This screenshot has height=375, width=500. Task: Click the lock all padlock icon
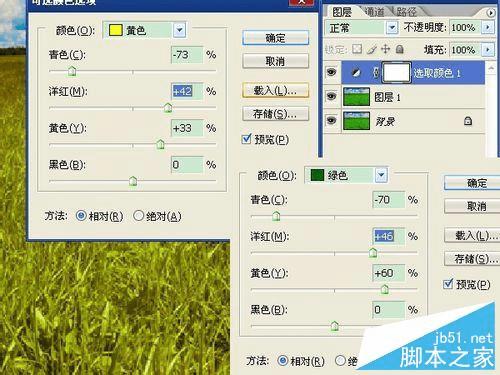point(400,49)
